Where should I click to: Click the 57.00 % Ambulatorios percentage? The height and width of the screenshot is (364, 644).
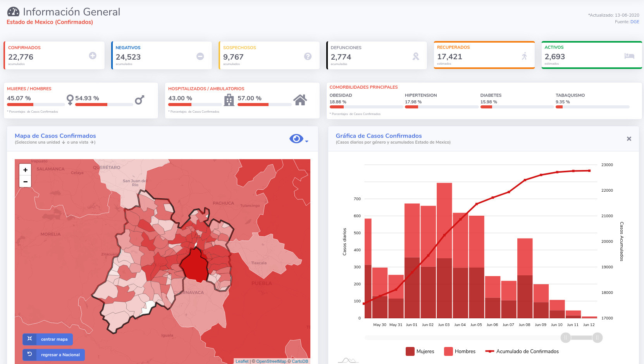coord(250,98)
